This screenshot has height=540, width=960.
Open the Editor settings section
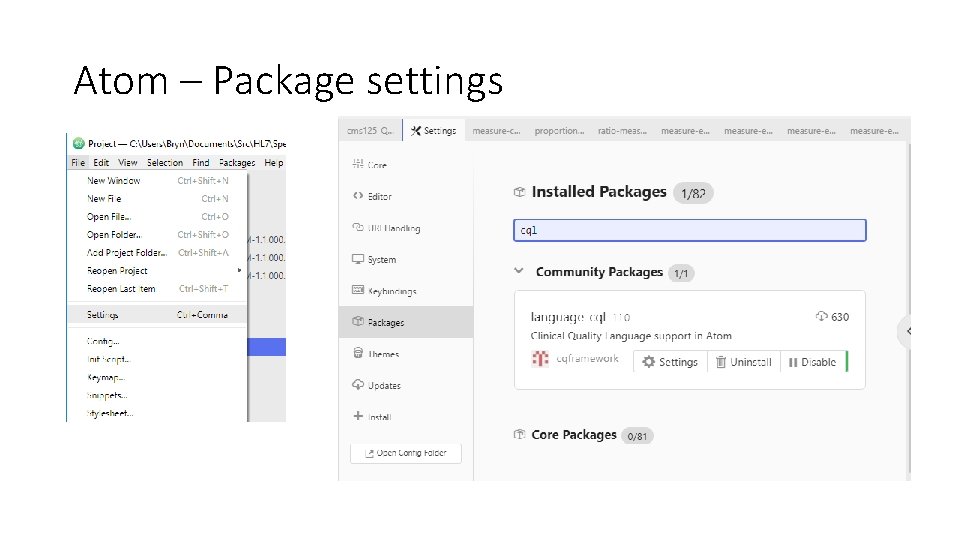(406, 197)
